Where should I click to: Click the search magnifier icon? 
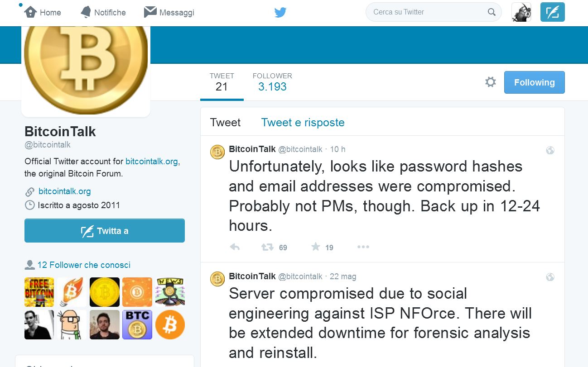point(492,12)
